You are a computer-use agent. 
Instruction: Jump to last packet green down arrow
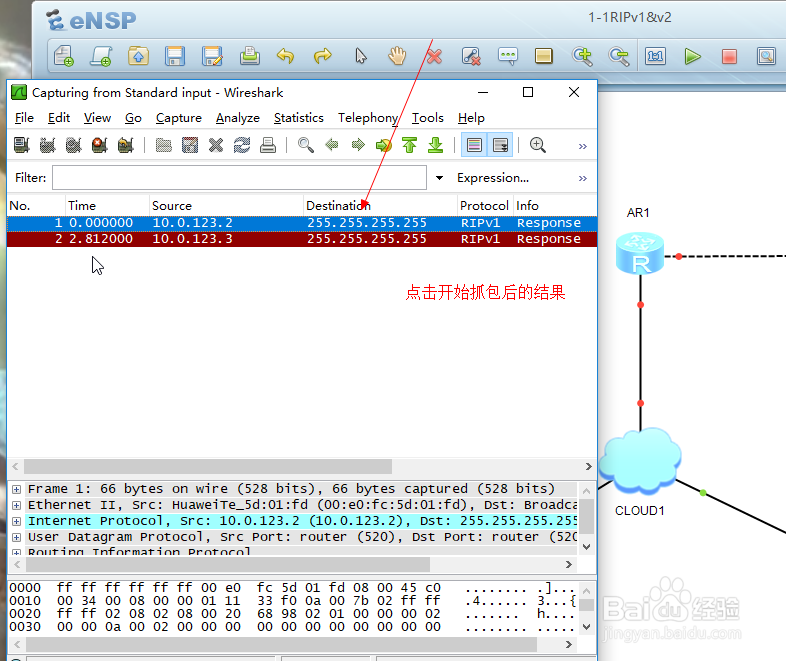(x=436, y=145)
